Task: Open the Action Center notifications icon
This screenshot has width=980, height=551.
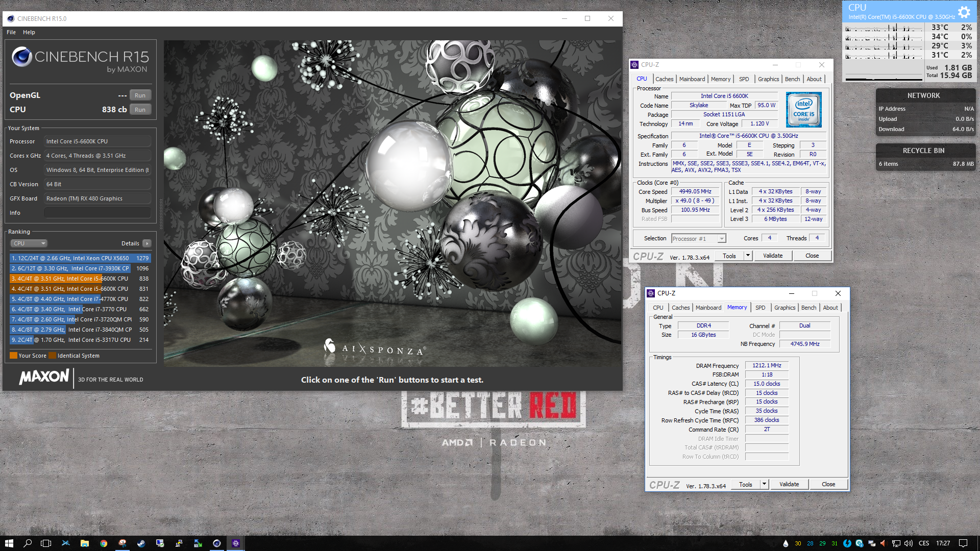Action: tap(963, 543)
